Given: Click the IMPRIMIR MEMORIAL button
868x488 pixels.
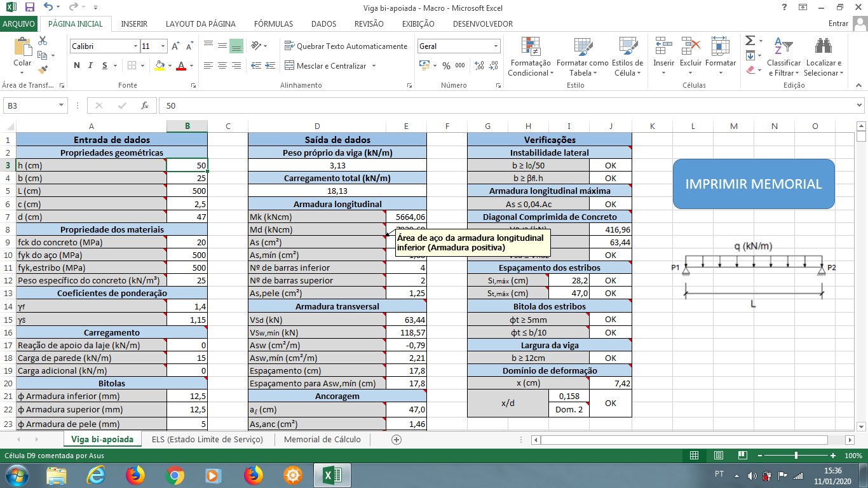Looking at the screenshot, I should pos(754,184).
